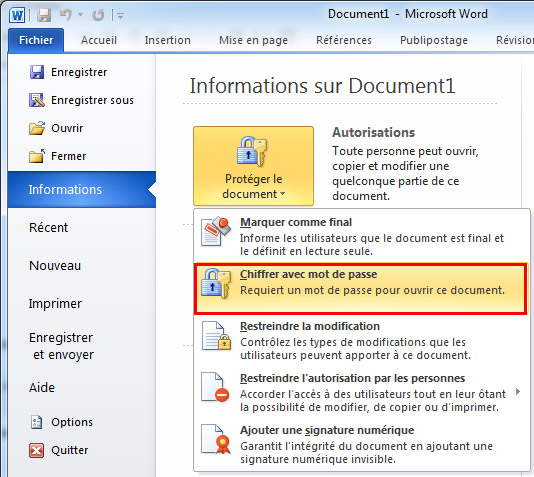
Task: Expand the Protéger le document dropdown
Action: coord(254,166)
